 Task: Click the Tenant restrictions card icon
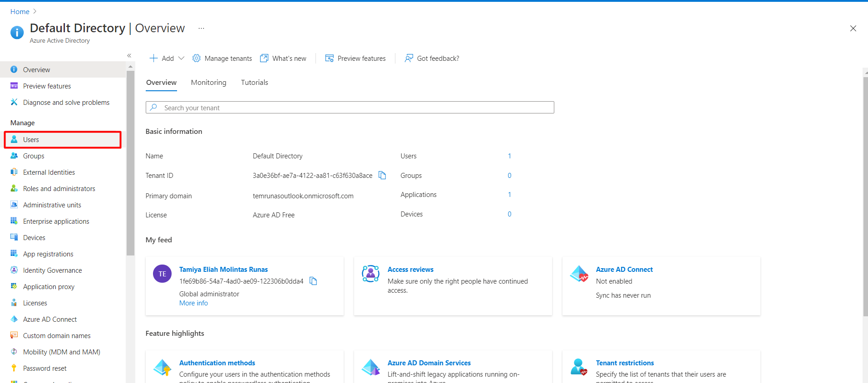pos(579,367)
